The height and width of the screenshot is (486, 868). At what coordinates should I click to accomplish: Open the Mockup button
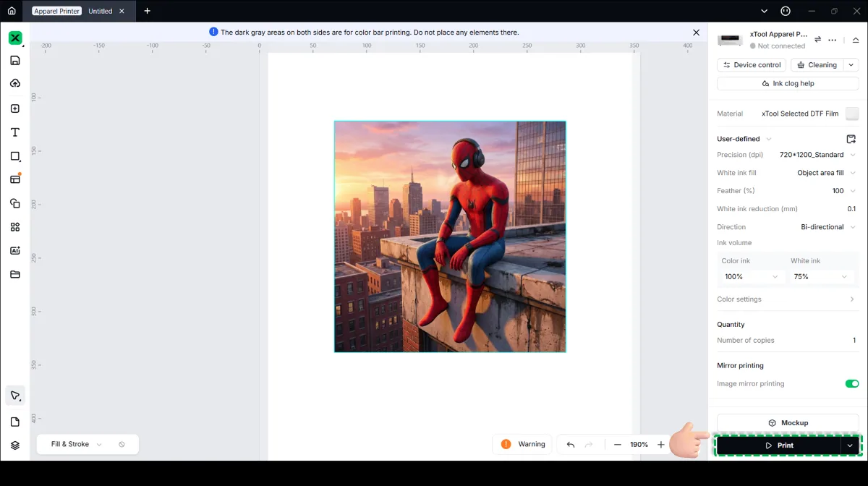pyautogui.click(x=788, y=423)
